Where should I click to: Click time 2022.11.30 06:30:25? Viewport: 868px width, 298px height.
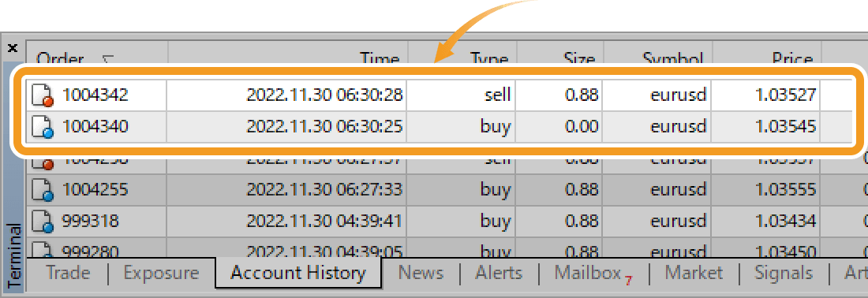coord(324,127)
